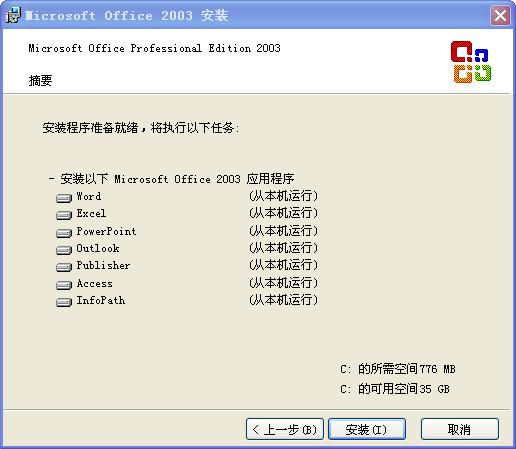Click the 的所需空间 776 MB text
516x449 pixels.
[x=398, y=369]
